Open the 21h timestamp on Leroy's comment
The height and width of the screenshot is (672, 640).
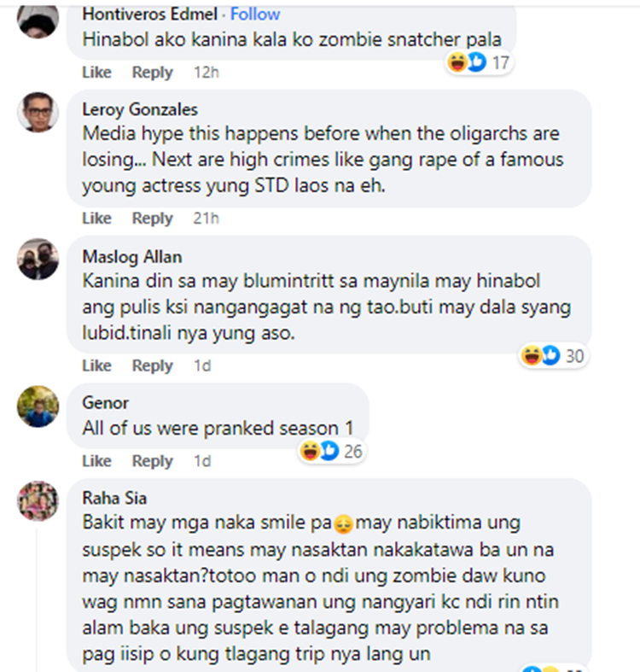click(x=206, y=219)
